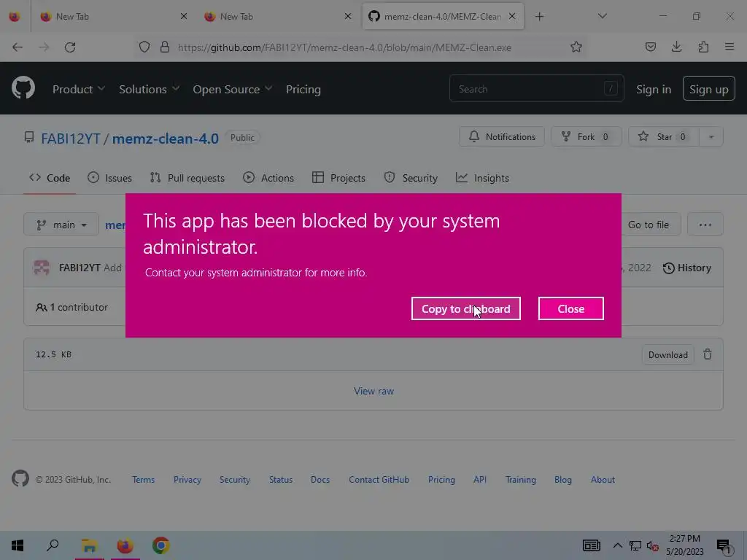
Task: Click the site security padlock icon
Action: tap(165, 47)
